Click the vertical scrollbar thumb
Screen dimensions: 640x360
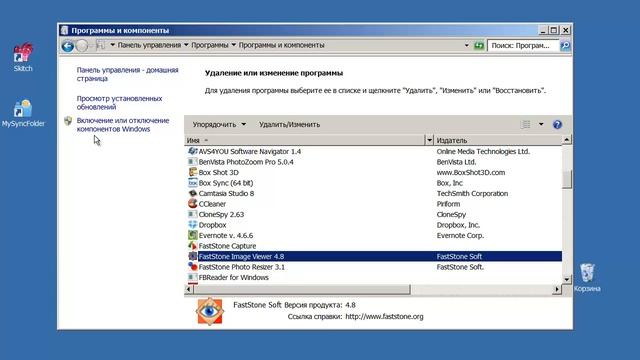[567, 180]
